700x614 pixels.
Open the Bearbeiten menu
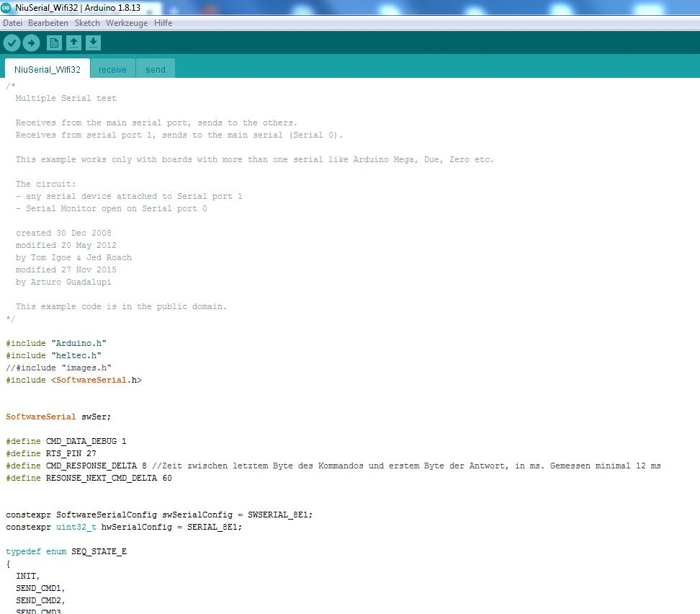tap(48, 23)
